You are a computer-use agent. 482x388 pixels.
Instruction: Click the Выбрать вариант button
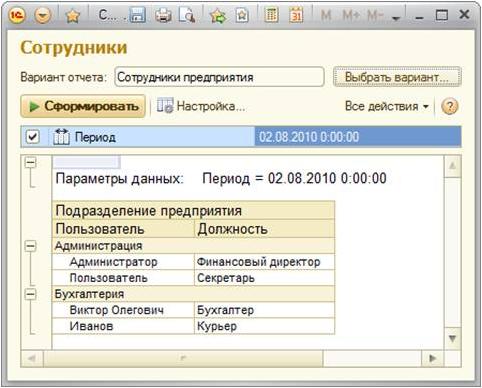click(x=397, y=77)
